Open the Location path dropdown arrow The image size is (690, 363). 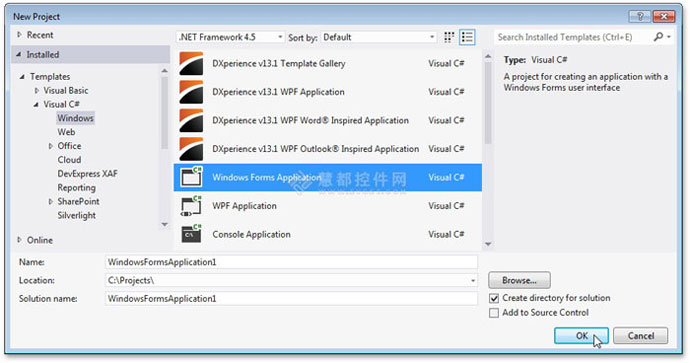pos(473,281)
